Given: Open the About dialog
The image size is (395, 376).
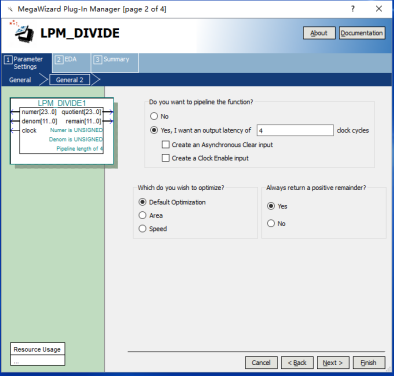Looking at the screenshot, I should tap(319, 33).
